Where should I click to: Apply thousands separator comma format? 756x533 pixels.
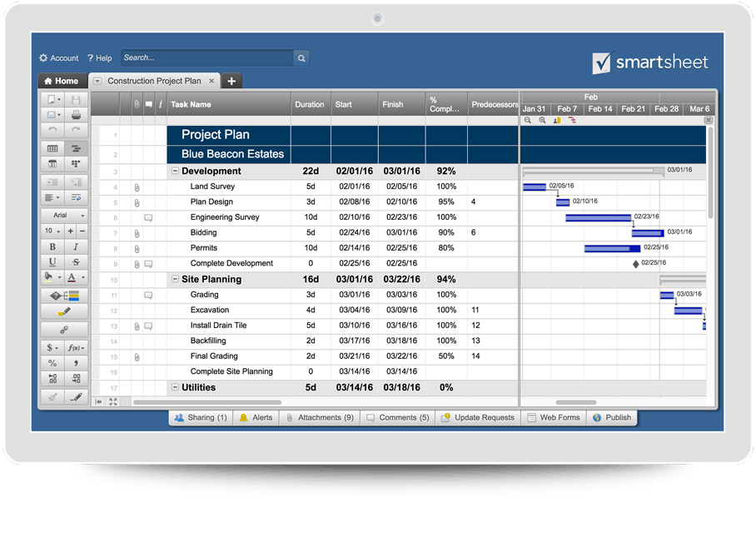pyautogui.click(x=76, y=363)
